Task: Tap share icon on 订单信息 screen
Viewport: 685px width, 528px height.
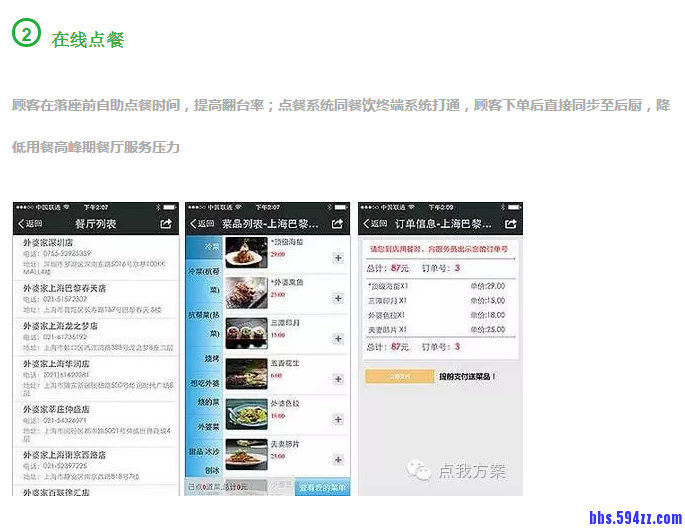Action: pyautogui.click(x=511, y=224)
